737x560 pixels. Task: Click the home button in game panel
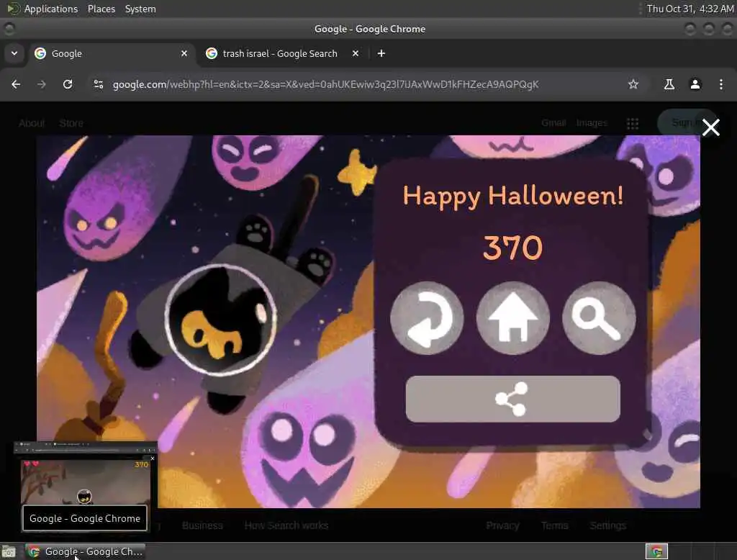[x=512, y=318]
